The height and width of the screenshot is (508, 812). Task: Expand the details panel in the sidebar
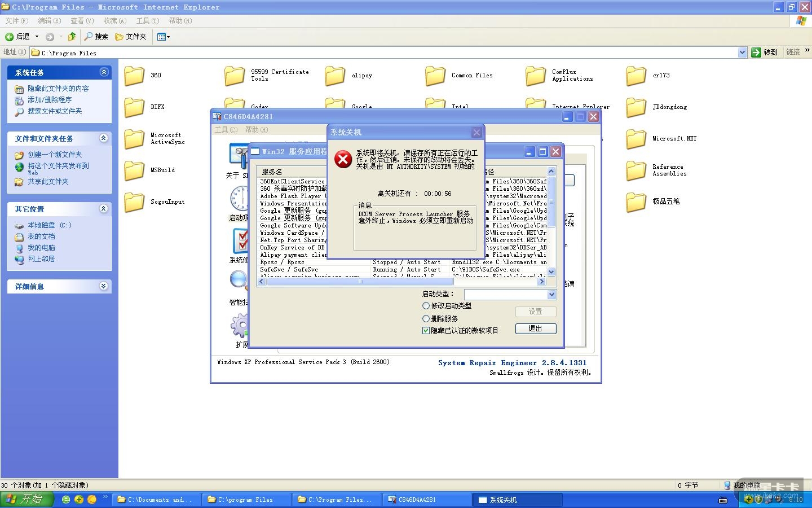(103, 286)
